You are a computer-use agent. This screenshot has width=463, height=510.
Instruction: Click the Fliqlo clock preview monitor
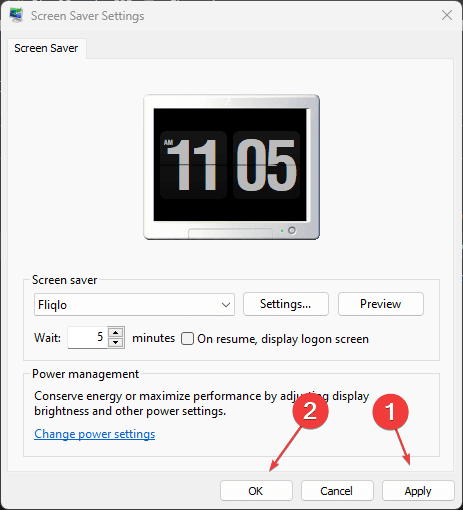click(231, 167)
